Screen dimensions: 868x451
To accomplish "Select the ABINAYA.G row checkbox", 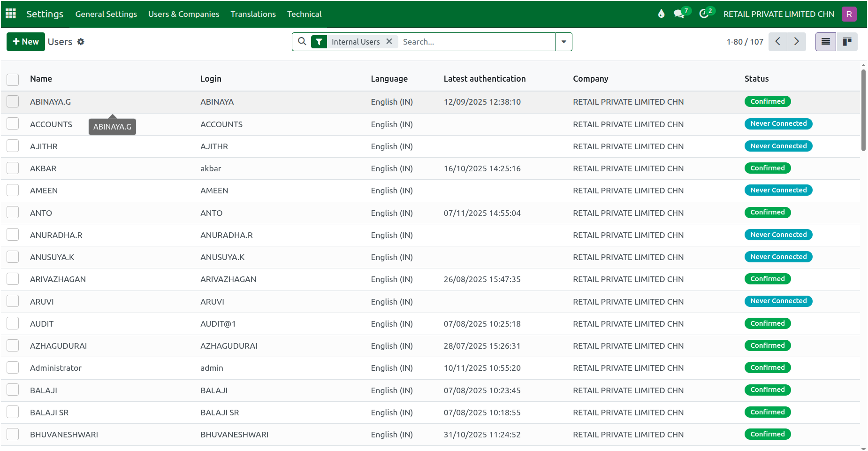I will pyautogui.click(x=13, y=101).
